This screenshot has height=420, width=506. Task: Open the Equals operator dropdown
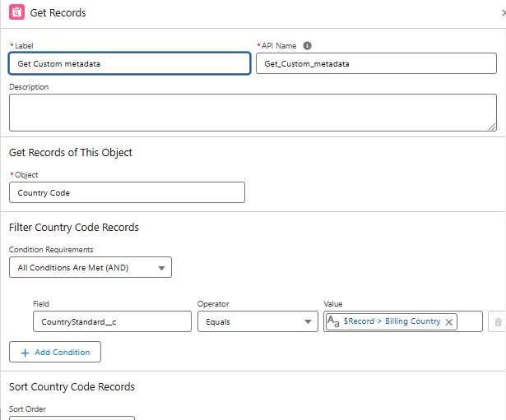coord(258,321)
